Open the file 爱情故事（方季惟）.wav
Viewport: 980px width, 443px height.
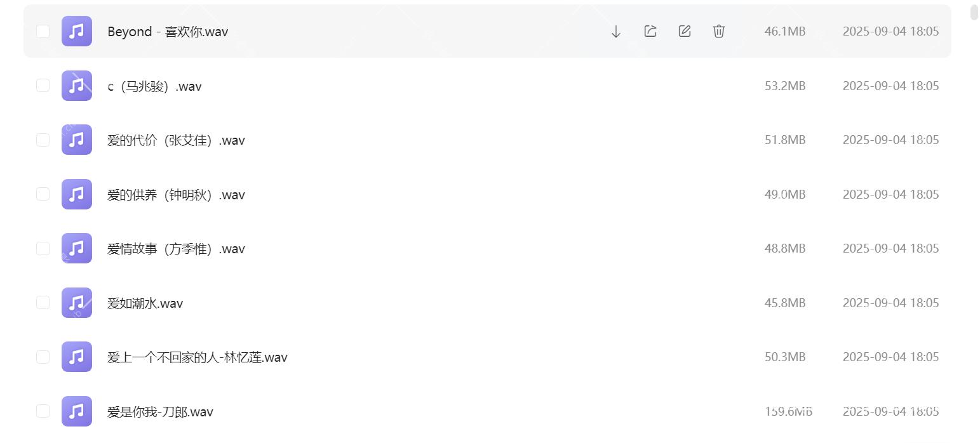point(176,248)
